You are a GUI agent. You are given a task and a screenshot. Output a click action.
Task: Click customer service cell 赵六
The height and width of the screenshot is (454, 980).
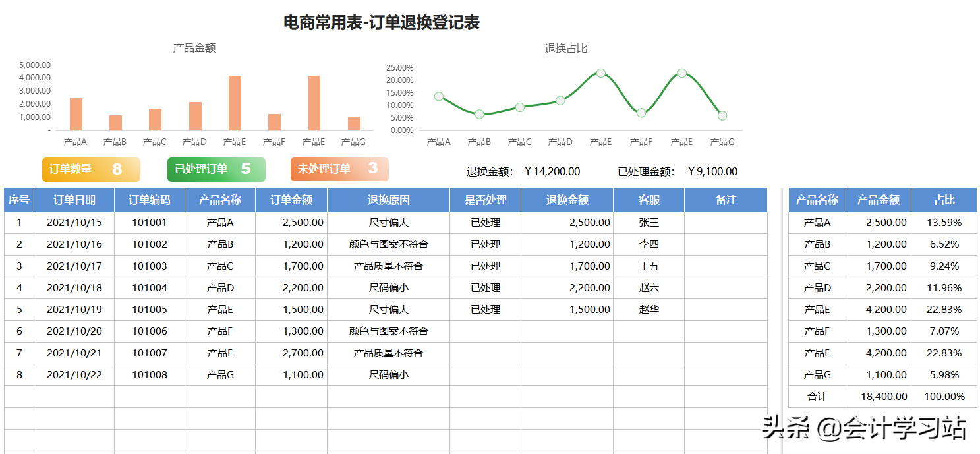pos(649,288)
